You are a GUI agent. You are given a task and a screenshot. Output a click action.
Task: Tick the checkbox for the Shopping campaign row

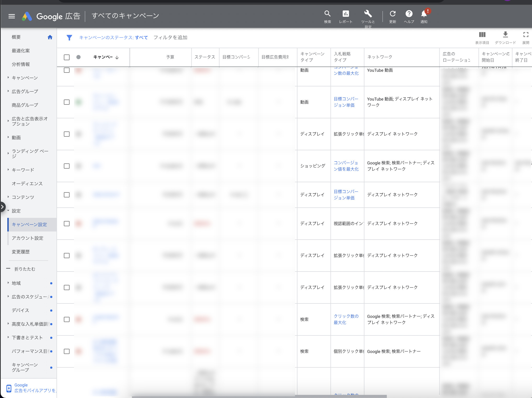pyautogui.click(x=67, y=166)
